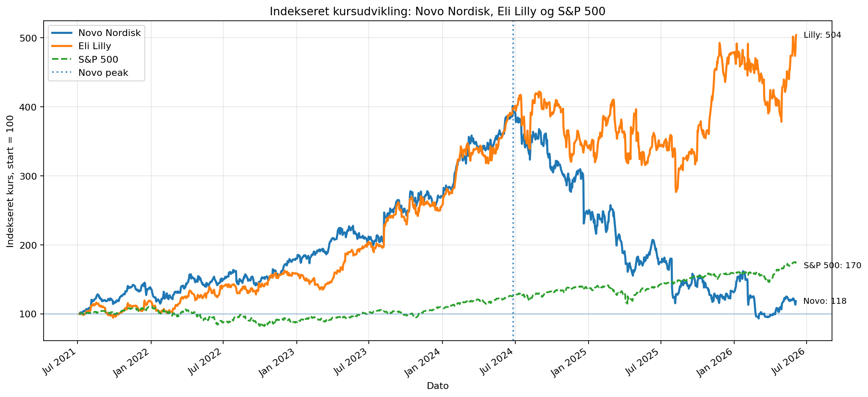The width and height of the screenshot is (868, 397).
Task: Select the "Eli Lilly" legend entry text
Action: coord(95,46)
